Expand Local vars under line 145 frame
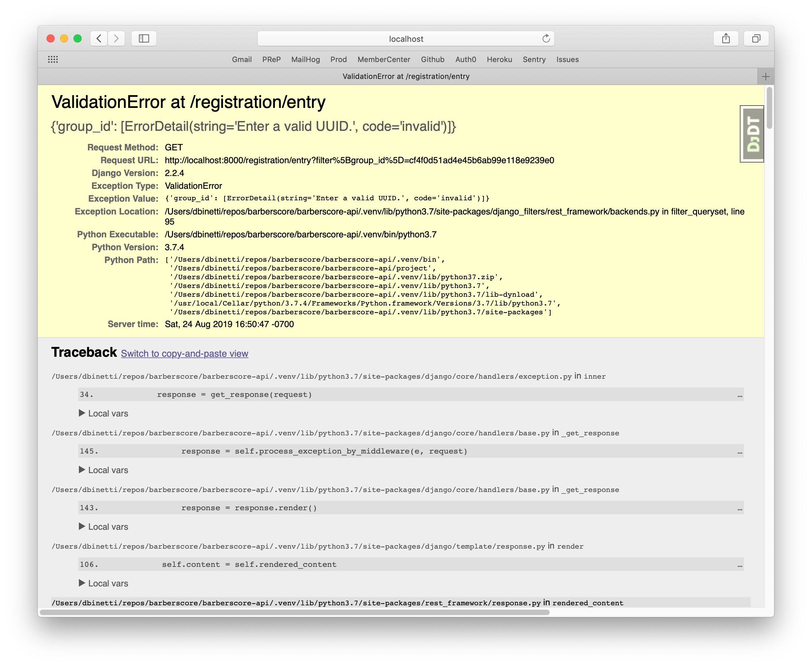This screenshot has height=667, width=812. point(104,470)
